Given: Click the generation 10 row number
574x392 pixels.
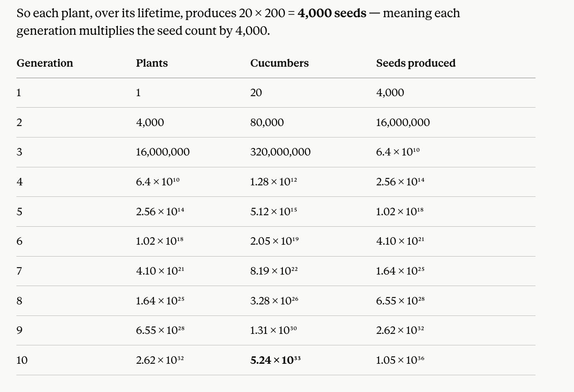Looking at the screenshot, I should [x=22, y=360].
